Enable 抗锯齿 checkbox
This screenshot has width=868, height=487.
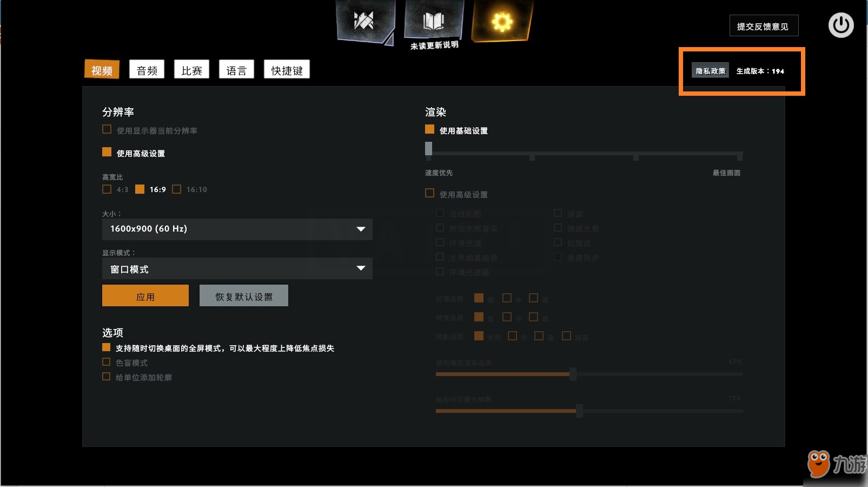pyautogui.click(x=558, y=242)
